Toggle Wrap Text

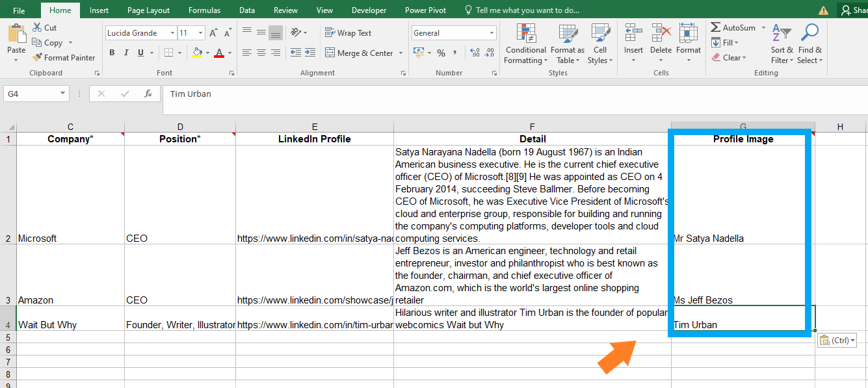[348, 33]
